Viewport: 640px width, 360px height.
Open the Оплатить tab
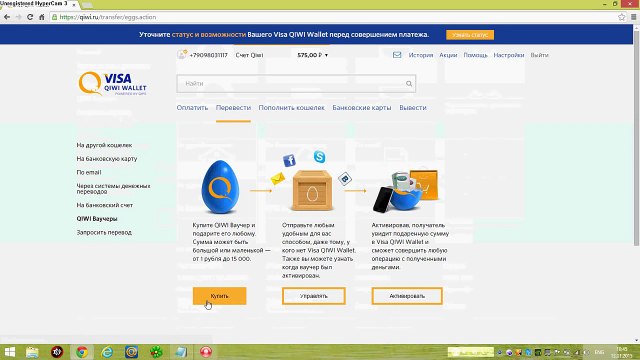(x=192, y=108)
